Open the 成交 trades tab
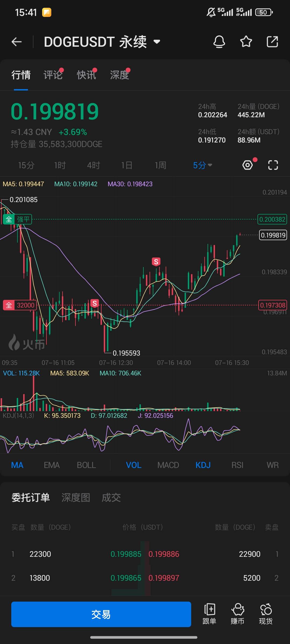 pyautogui.click(x=111, y=497)
